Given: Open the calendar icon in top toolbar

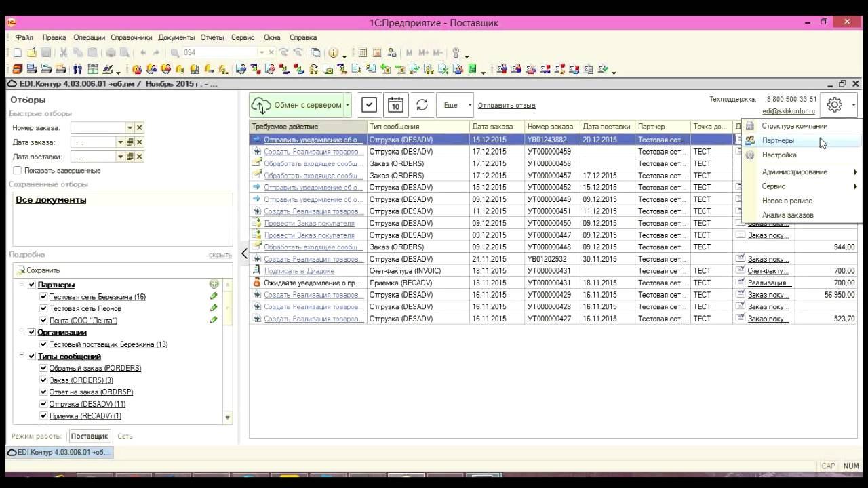Looking at the screenshot, I should (377, 53).
